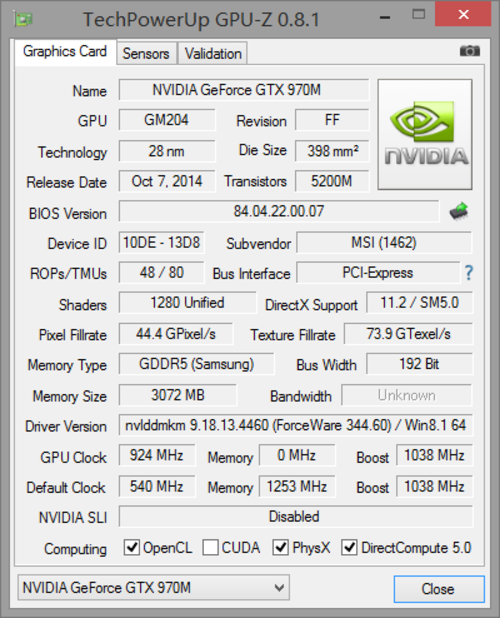Click the Default Clock value 540 MHz

157,486
